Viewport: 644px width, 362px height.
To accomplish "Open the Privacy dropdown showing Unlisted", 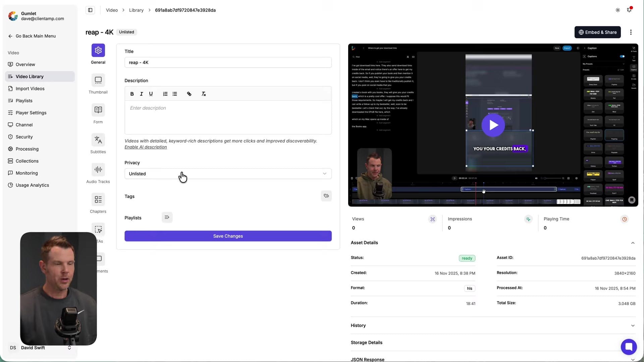I will pyautogui.click(x=228, y=174).
